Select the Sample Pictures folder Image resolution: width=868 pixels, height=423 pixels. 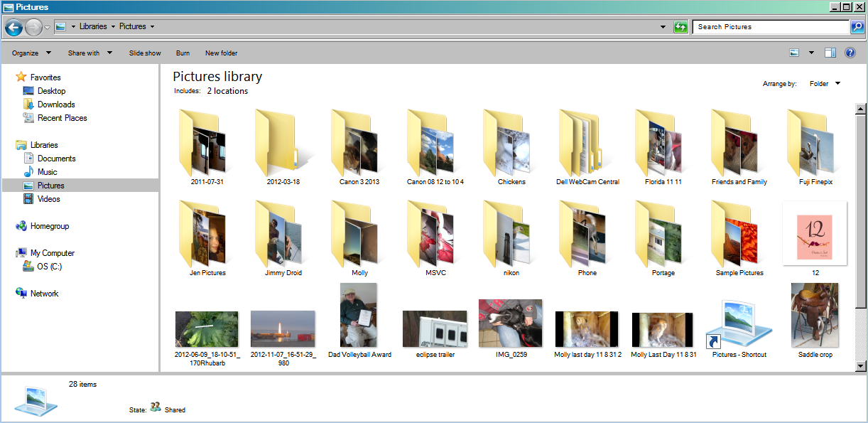pyautogui.click(x=734, y=234)
